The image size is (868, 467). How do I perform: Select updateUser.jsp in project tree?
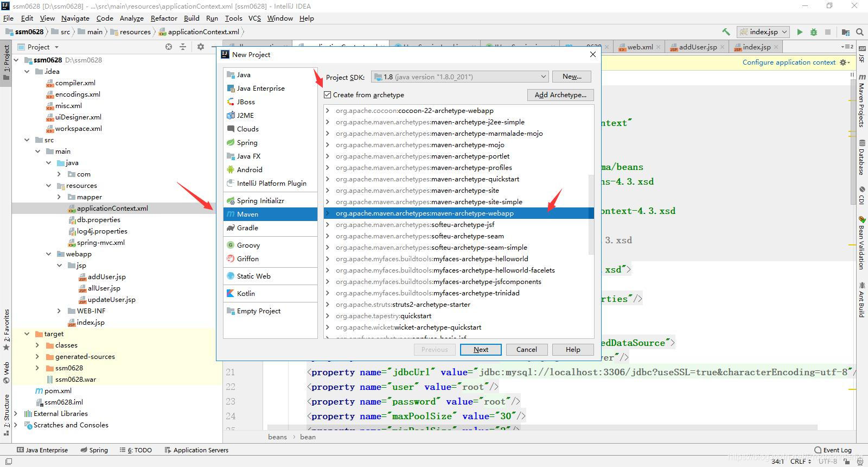coord(111,299)
